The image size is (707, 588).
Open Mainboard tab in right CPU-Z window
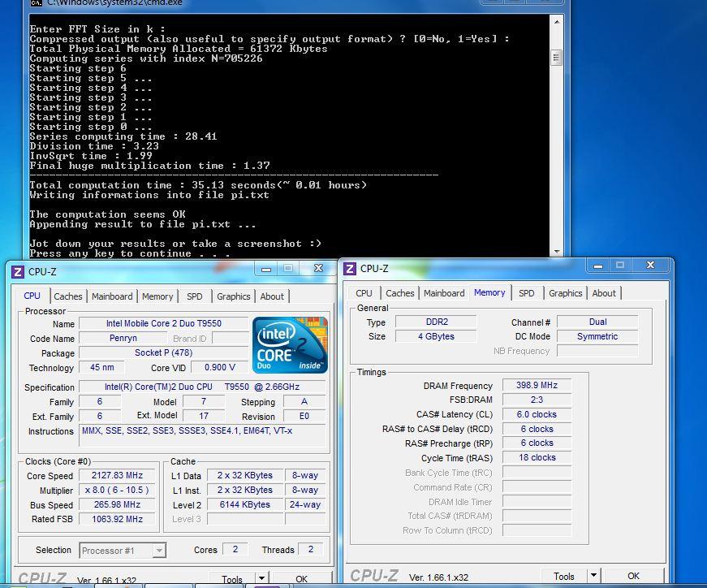(444, 293)
